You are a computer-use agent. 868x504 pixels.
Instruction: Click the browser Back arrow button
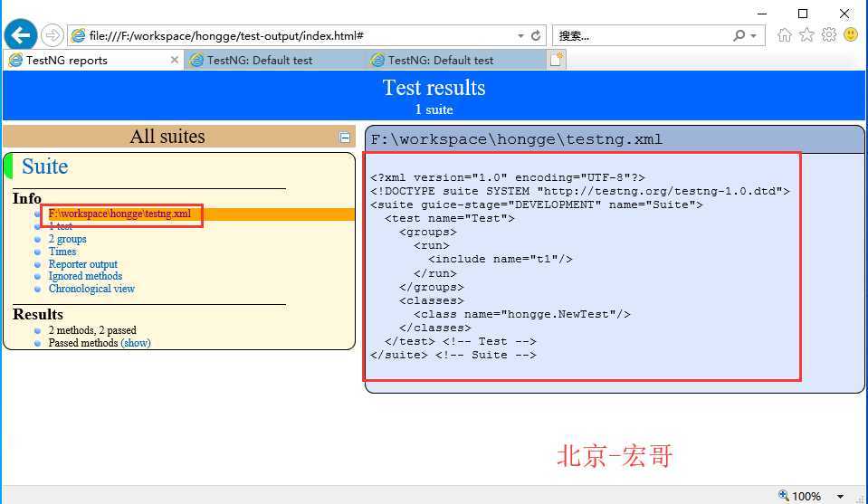[21, 35]
